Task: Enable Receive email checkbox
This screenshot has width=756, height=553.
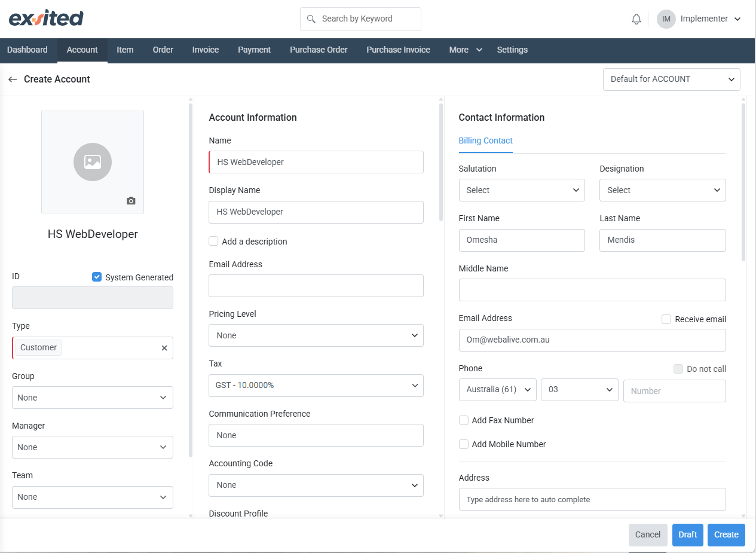Action: click(x=666, y=319)
